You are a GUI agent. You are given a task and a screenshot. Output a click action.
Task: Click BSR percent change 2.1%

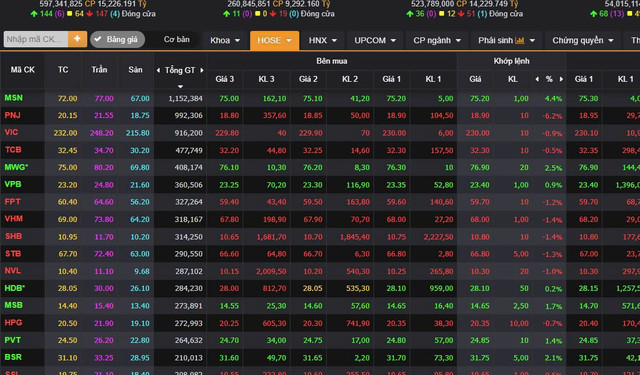pyautogui.click(x=553, y=358)
